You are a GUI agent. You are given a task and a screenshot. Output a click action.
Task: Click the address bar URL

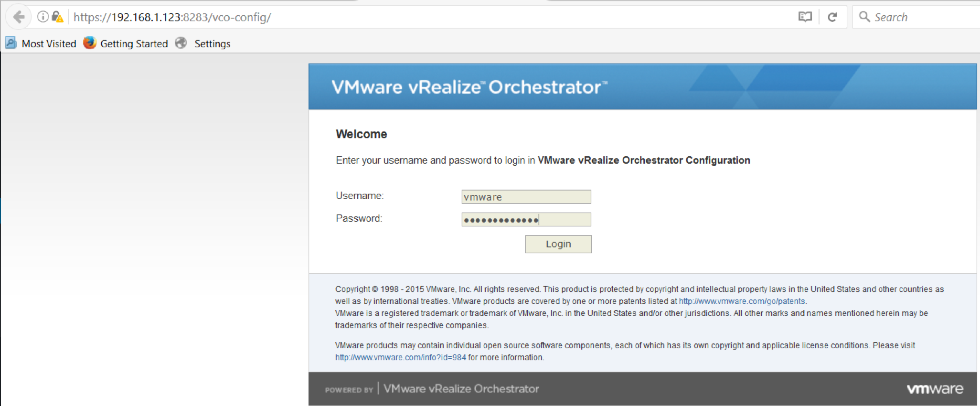pos(172,17)
